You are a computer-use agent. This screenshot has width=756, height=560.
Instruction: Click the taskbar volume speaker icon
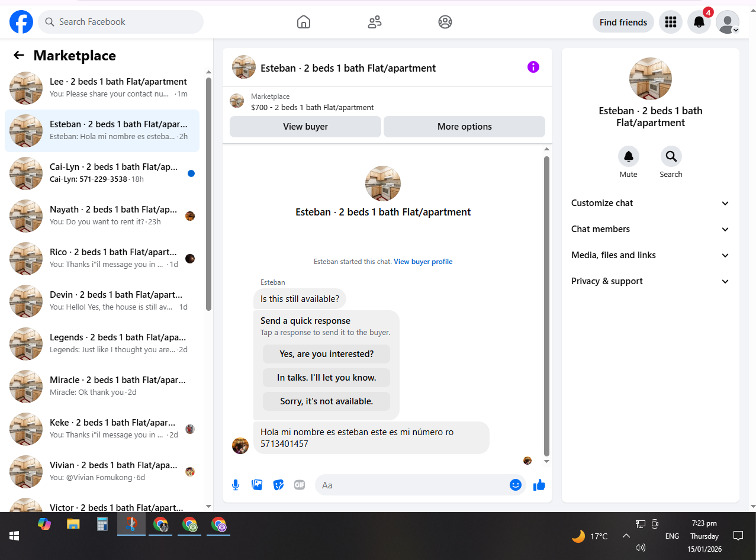(640, 548)
